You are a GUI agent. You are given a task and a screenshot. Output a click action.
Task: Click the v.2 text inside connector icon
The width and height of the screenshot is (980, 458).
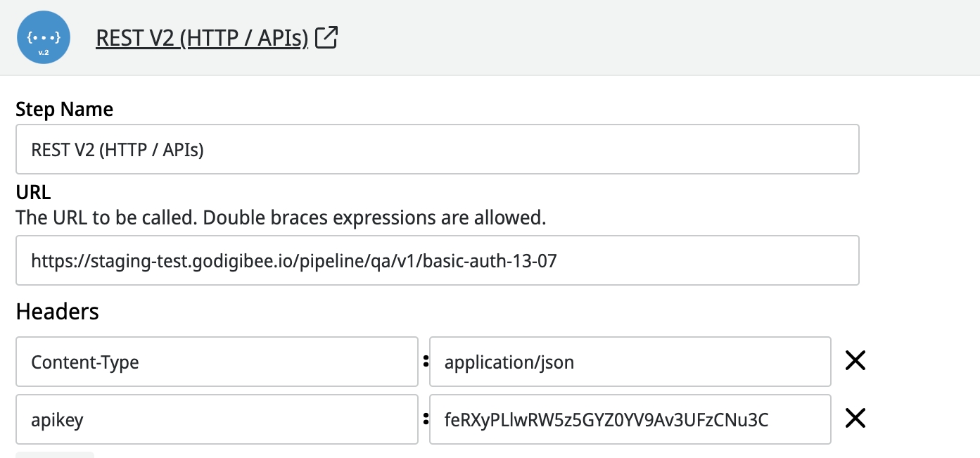pos(44,53)
